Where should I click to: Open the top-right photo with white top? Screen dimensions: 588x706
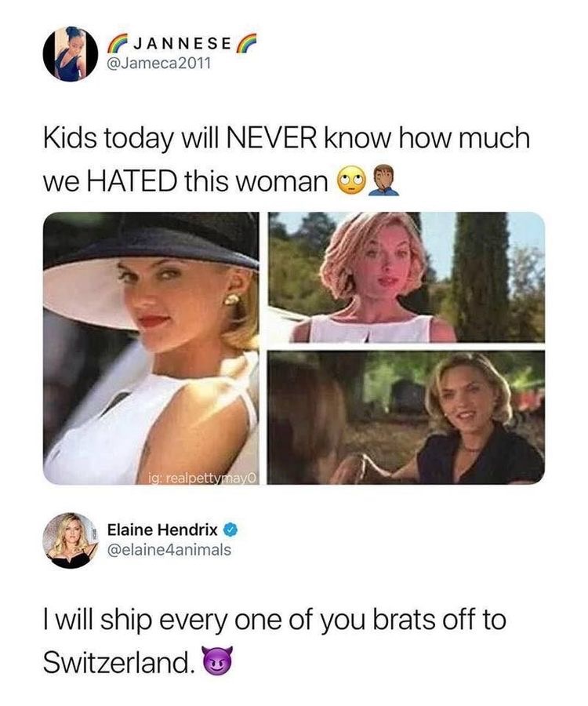coord(406,278)
